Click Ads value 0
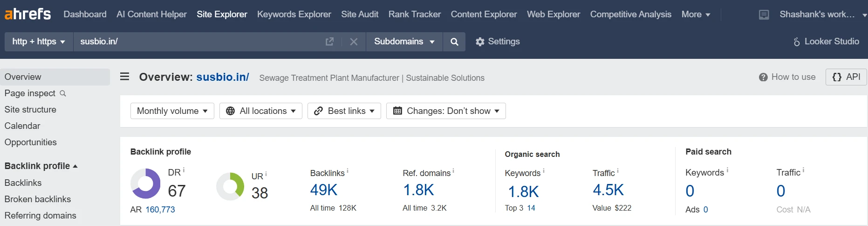 [706, 210]
